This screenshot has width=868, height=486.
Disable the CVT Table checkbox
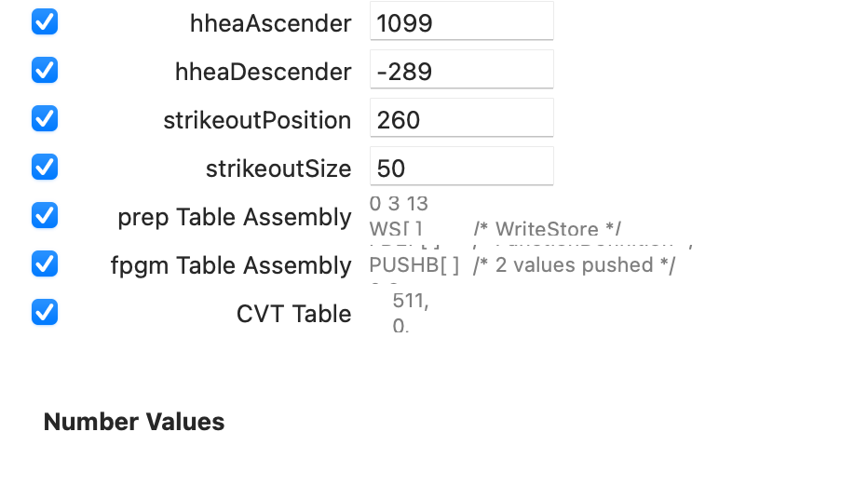(45, 312)
